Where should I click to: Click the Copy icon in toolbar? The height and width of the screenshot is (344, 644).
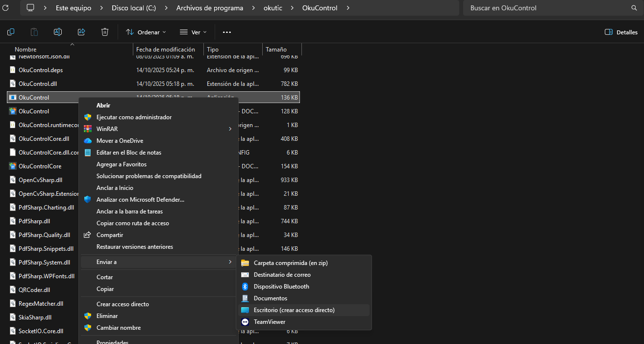click(x=11, y=32)
